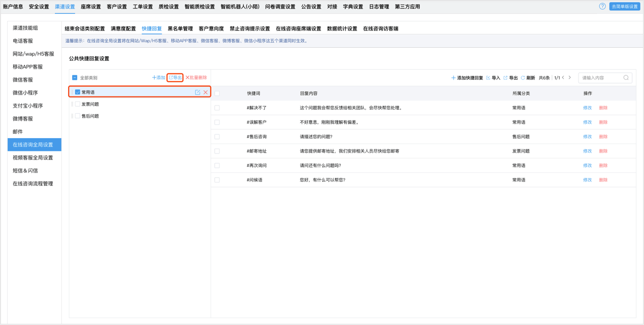Select 微信客服 in sidebar
The height and width of the screenshot is (325, 644).
[35, 80]
